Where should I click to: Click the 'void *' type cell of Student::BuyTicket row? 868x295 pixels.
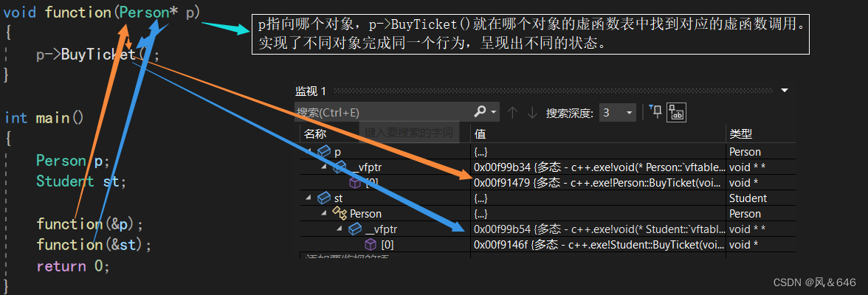pyautogui.click(x=743, y=245)
